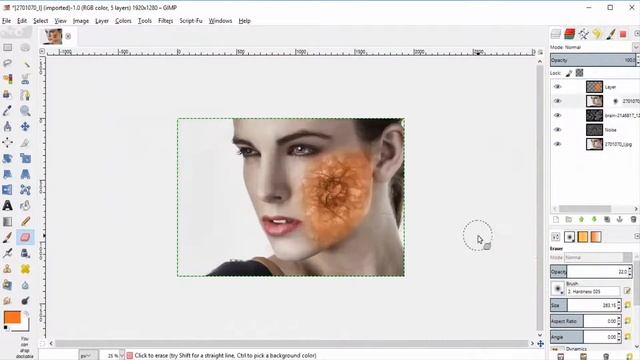Select the Paths tool
The image size is (640, 360).
25,95
